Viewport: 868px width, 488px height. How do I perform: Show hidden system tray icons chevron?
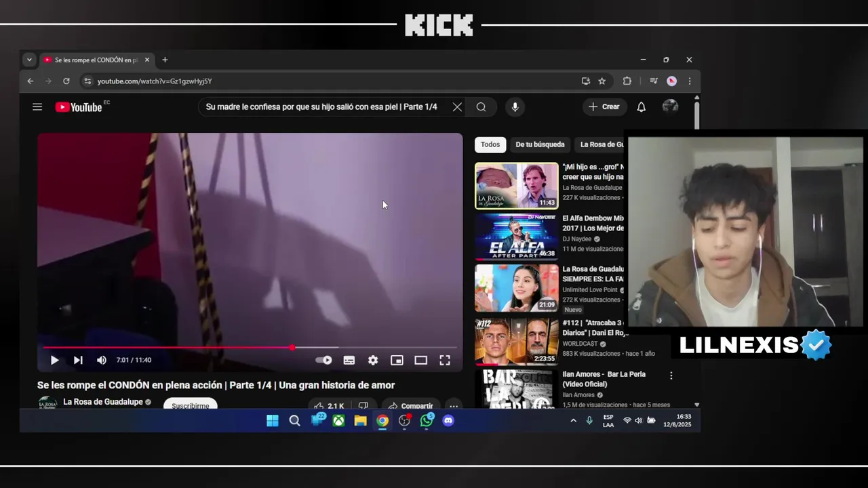[573, 421]
